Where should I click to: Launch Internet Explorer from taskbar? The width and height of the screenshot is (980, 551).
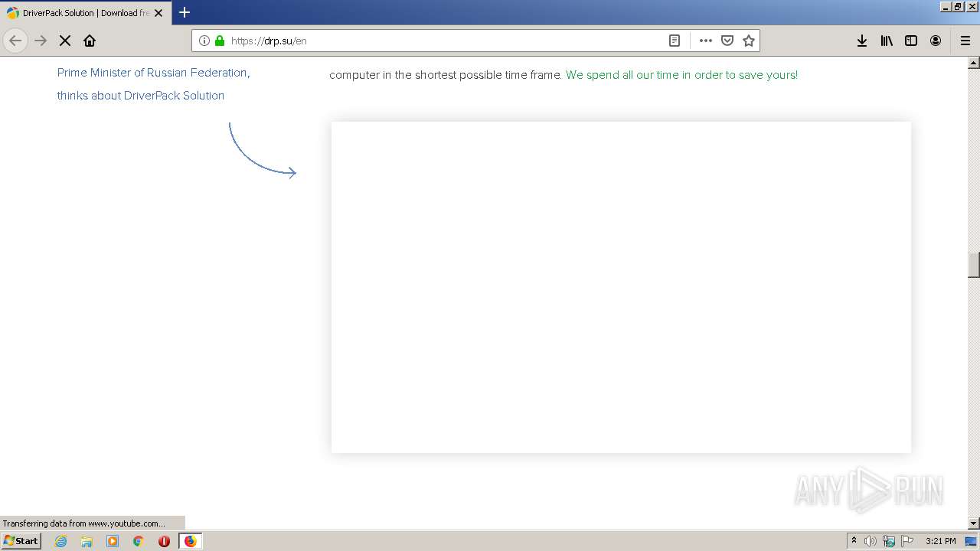coord(61,541)
